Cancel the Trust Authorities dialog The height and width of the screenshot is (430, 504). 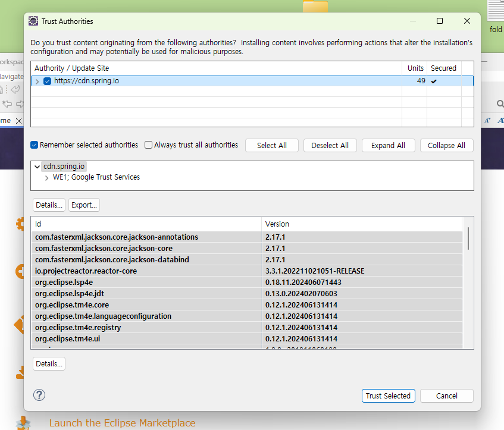446,396
